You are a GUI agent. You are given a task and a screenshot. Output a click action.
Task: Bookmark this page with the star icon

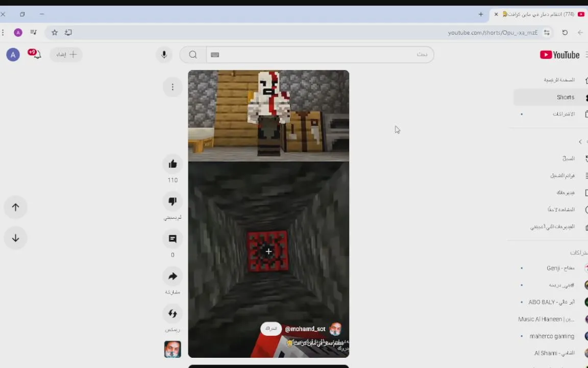pyautogui.click(x=55, y=33)
